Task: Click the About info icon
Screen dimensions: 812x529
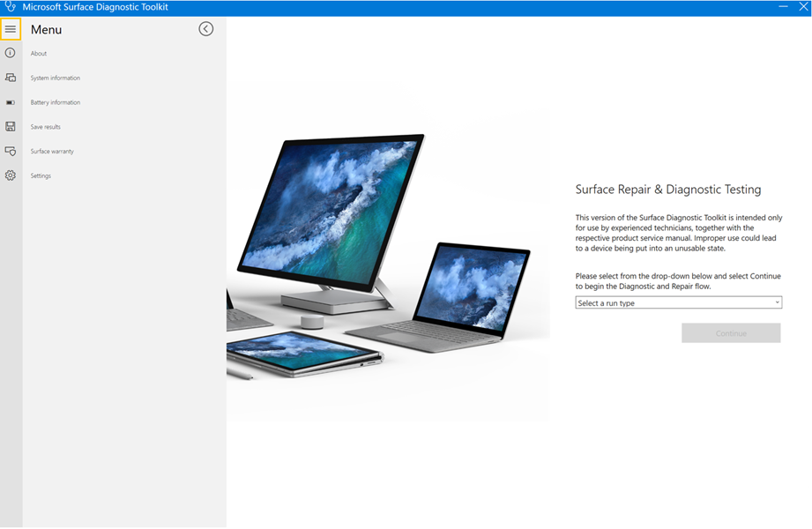Action: pyautogui.click(x=11, y=53)
